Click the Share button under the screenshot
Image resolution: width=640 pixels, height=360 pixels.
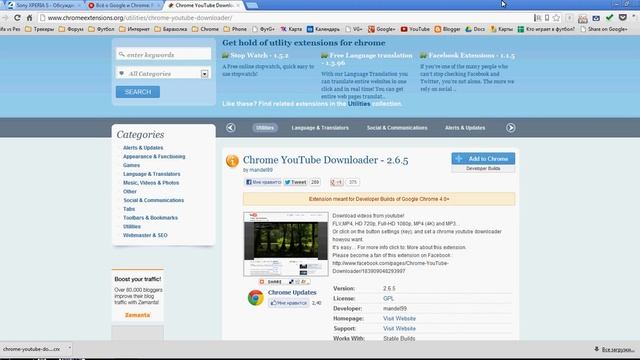pos(271,282)
